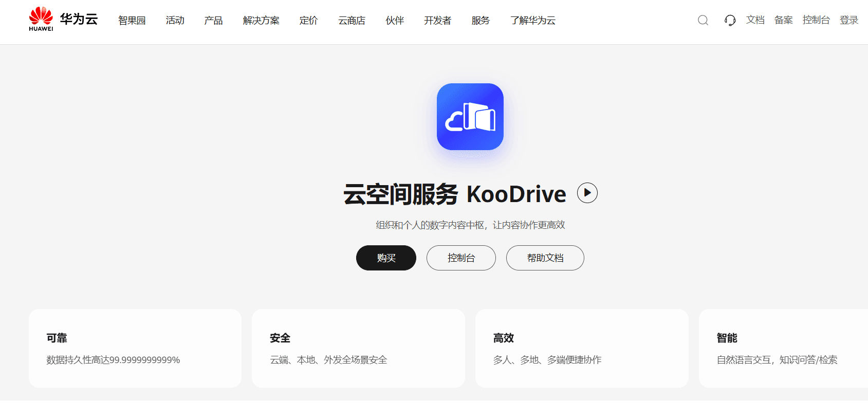The image size is (868, 416).
Task: Open the 活动 menu
Action: pos(175,21)
